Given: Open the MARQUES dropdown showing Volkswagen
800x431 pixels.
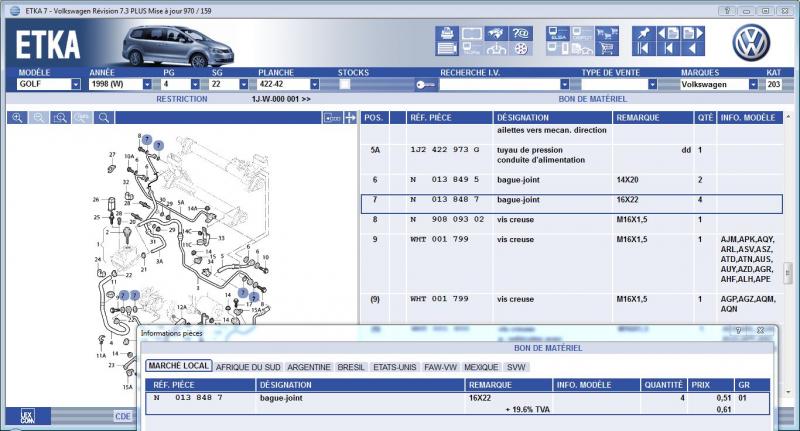Looking at the screenshot, I should pyautogui.click(x=753, y=84).
